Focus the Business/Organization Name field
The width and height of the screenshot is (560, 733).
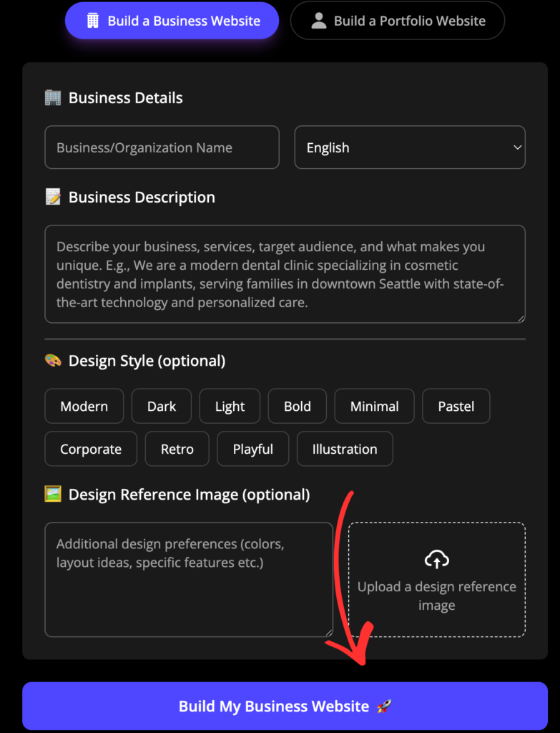coord(162,147)
